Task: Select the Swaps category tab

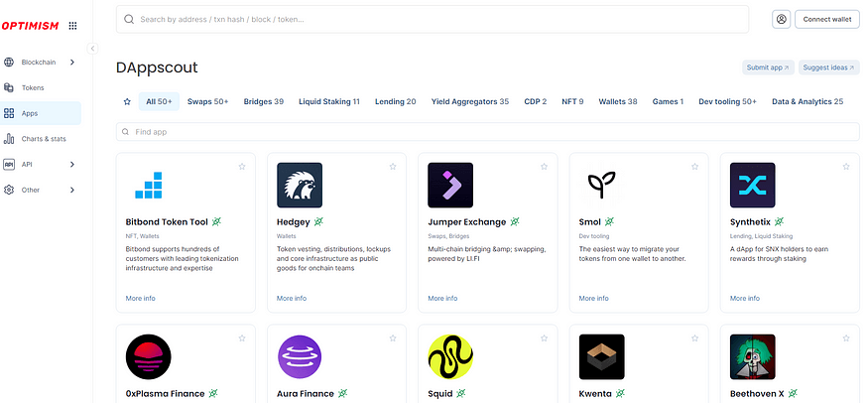Action: point(207,102)
